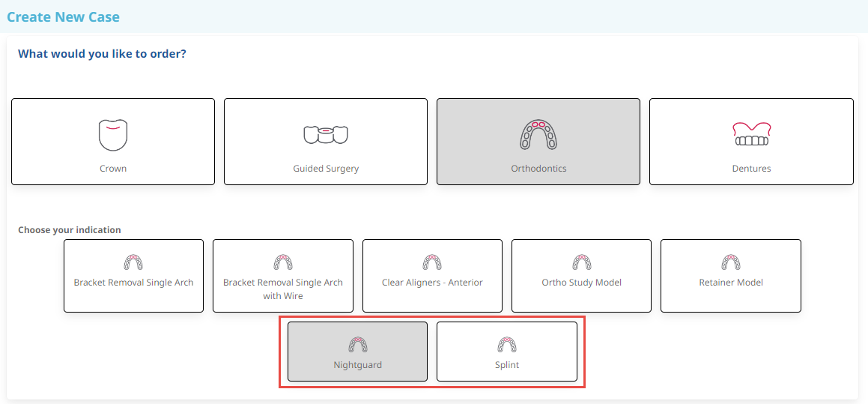This screenshot has width=868, height=404.
Task: Select the Nightguard indication label
Action: 357,365
